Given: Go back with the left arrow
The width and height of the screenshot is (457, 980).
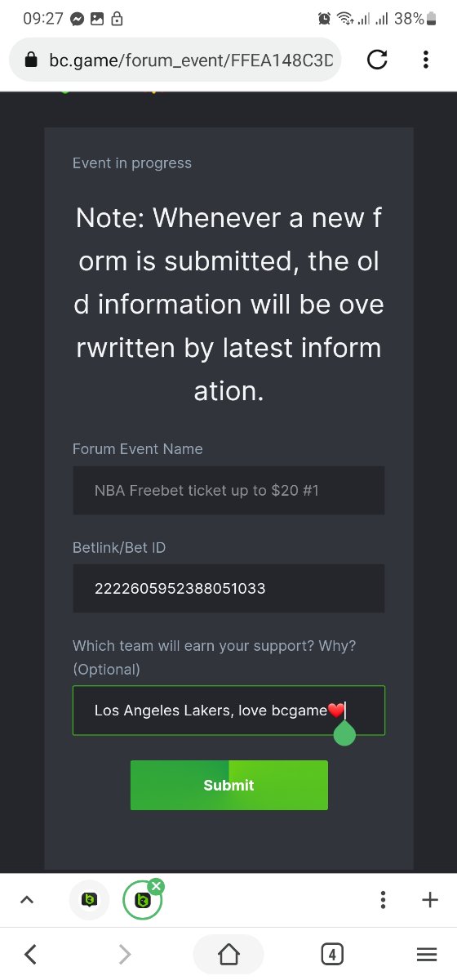Looking at the screenshot, I should (x=30, y=953).
